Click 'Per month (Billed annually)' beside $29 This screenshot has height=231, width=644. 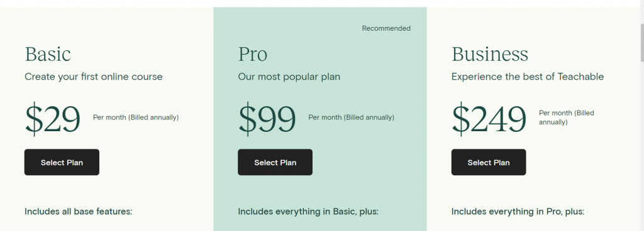point(136,117)
